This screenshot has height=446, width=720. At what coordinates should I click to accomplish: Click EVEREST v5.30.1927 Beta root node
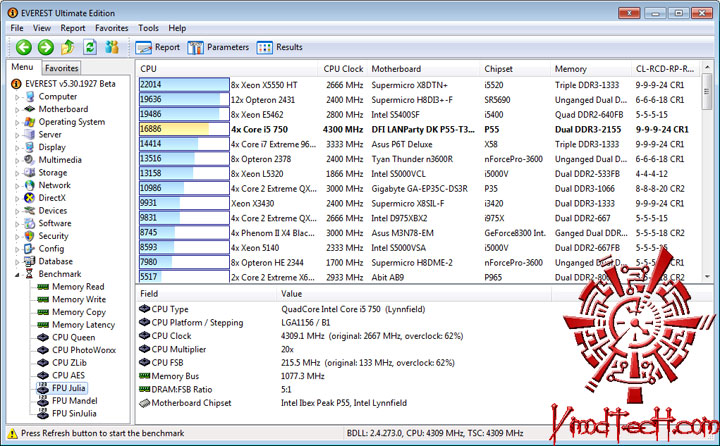pos(70,84)
